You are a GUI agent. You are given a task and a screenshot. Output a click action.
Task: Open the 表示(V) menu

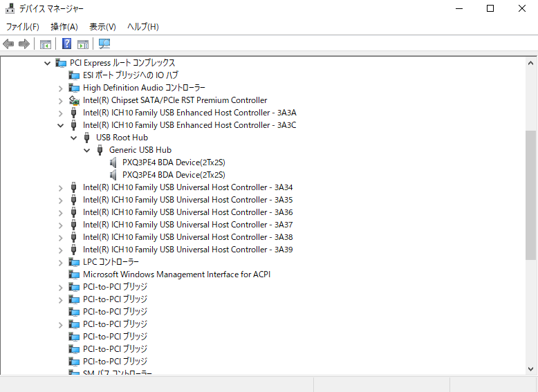102,27
